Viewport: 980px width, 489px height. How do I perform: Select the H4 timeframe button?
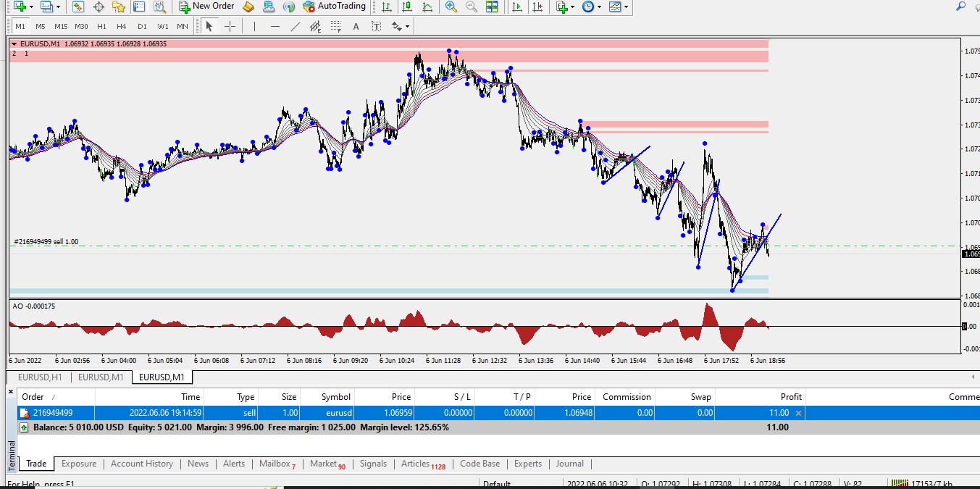122,27
